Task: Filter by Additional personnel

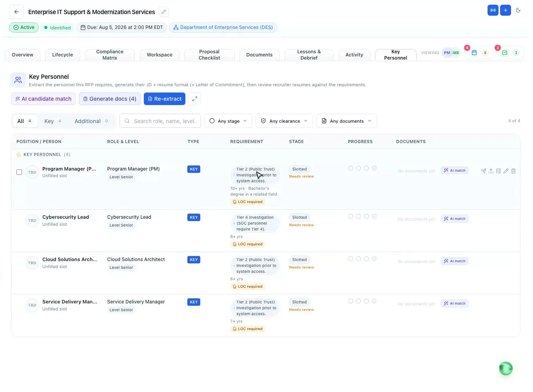Action: (x=92, y=121)
